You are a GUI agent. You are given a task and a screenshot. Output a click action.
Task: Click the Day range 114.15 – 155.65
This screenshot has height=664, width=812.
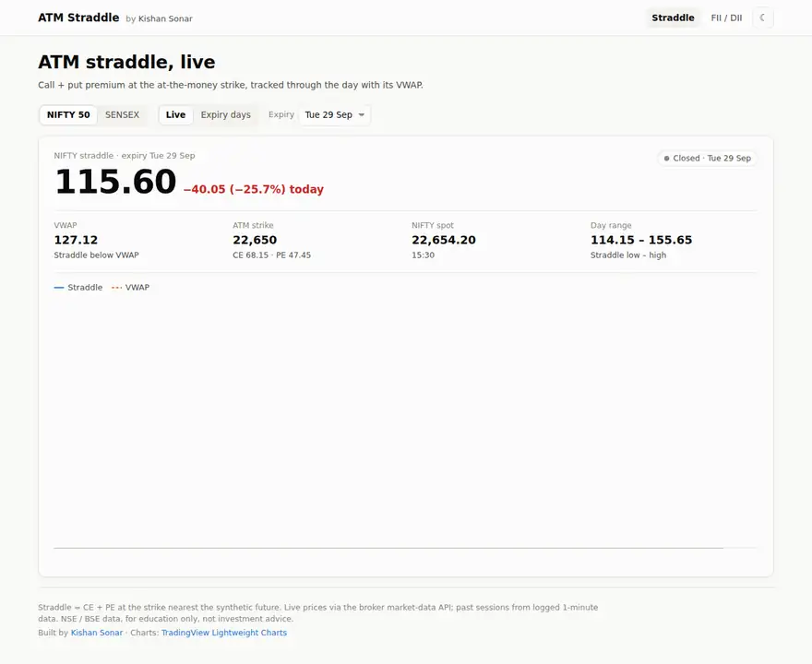[641, 240]
